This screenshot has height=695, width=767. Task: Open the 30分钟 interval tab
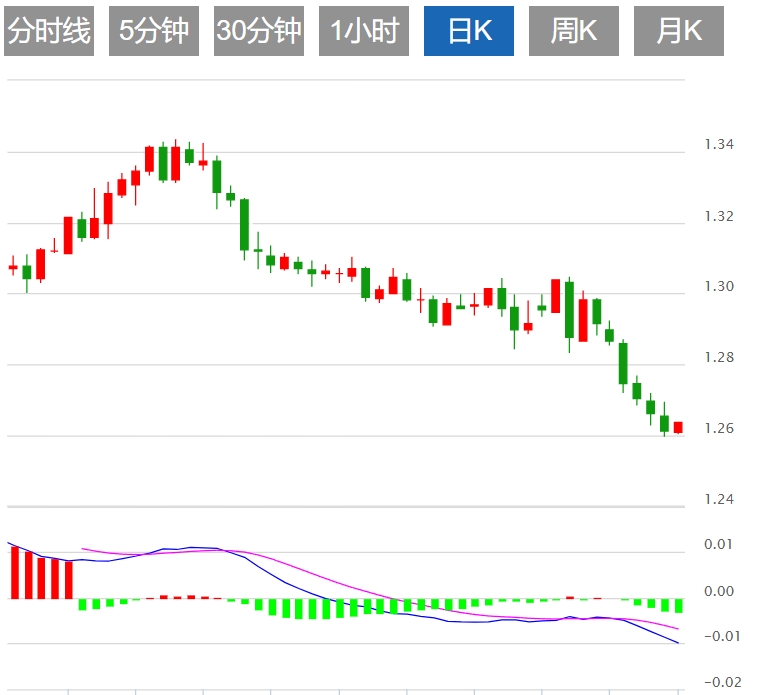(x=259, y=31)
